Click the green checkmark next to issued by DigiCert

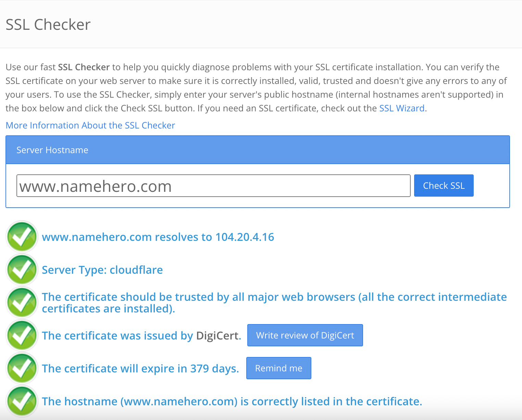click(22, 335)
